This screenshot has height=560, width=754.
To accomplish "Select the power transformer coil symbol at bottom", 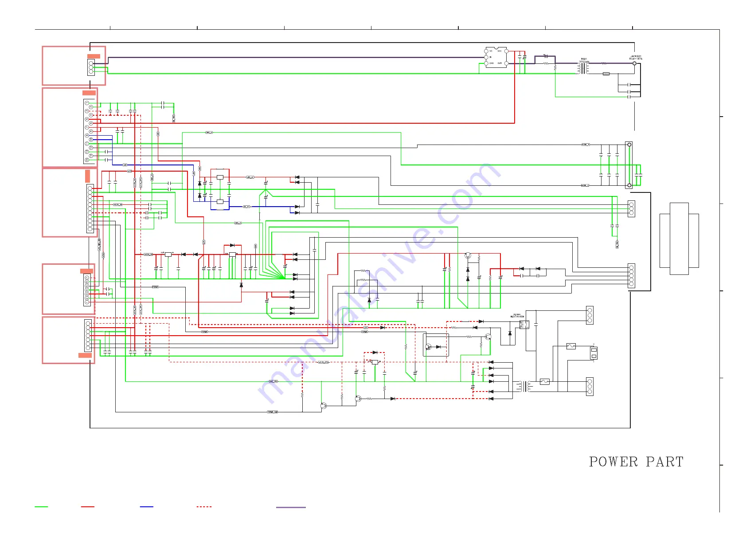I will coord(524,386).
